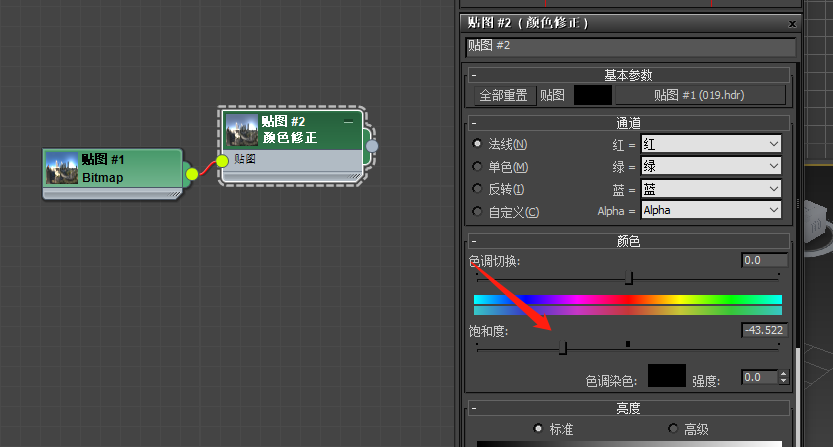Open the 红 channel dropdown
This screenshot has height=447, width=833.
point(710,144)
